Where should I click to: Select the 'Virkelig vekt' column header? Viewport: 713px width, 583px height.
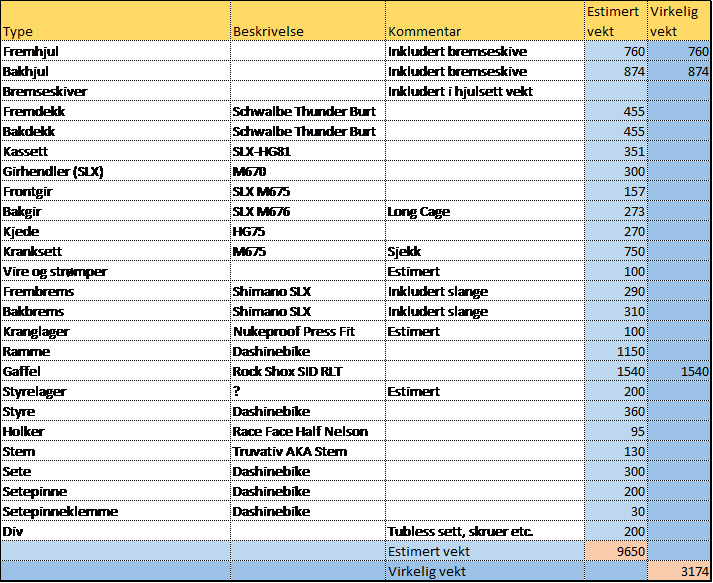point(679,21)
